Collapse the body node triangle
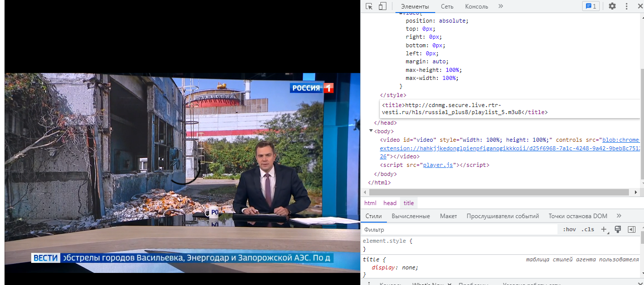 click(371, 131)
